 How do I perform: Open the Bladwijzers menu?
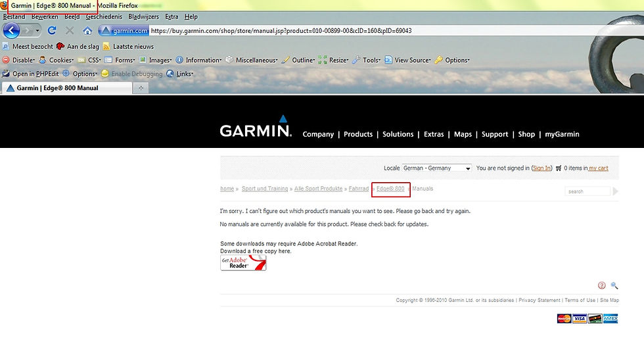click(143, 17)
